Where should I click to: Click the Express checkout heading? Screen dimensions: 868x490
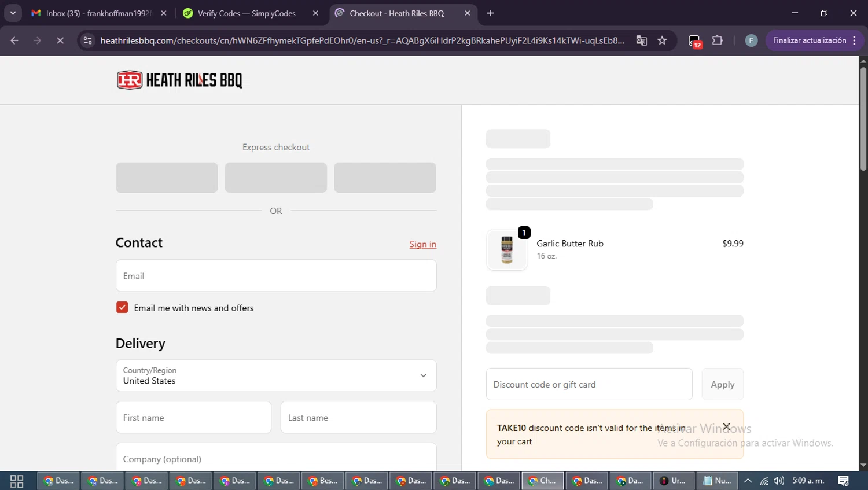(x=276, y=148)
